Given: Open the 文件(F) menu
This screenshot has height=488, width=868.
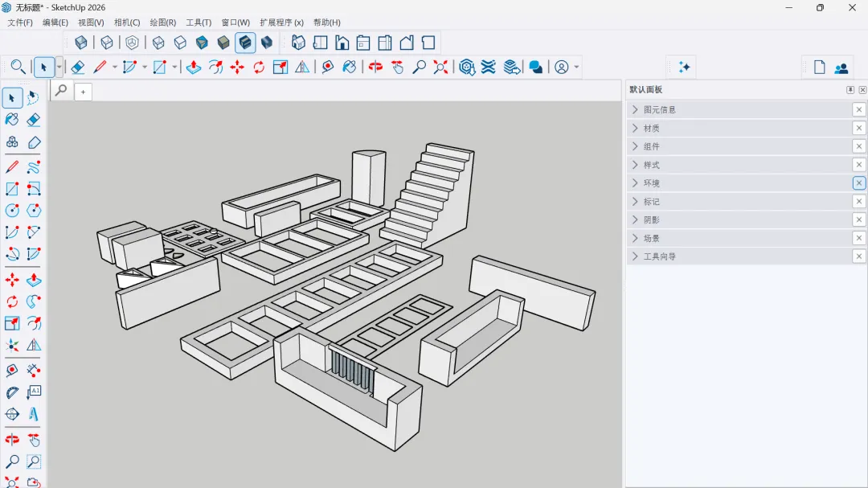Looking at the screenshot, I should [x=20, y=23].
